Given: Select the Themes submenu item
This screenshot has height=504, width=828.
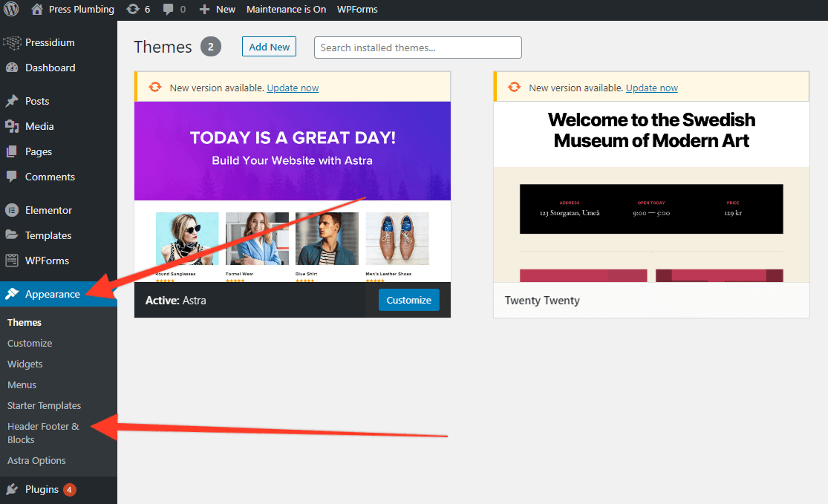Looking at the screenshot, I should (x=25, y=322).
